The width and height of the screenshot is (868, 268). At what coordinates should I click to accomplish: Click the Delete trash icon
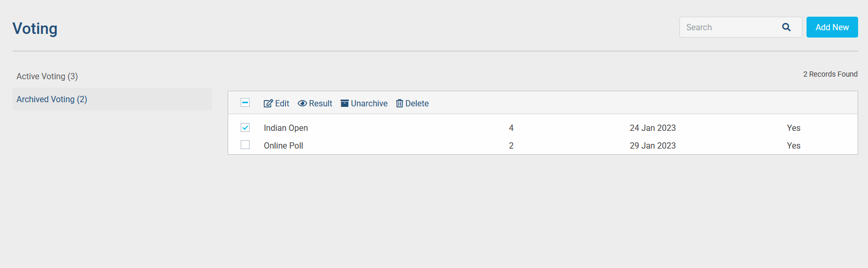pos(400,103)
